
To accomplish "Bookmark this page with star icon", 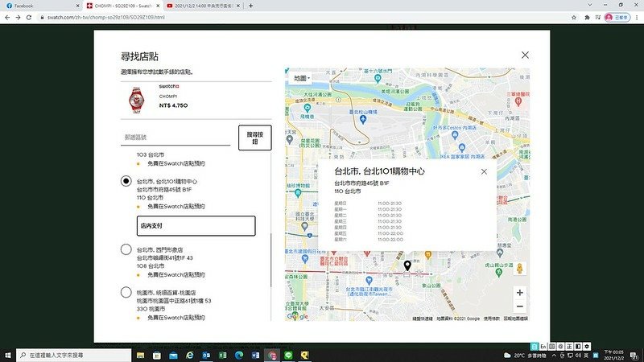I will coord(573,17).
